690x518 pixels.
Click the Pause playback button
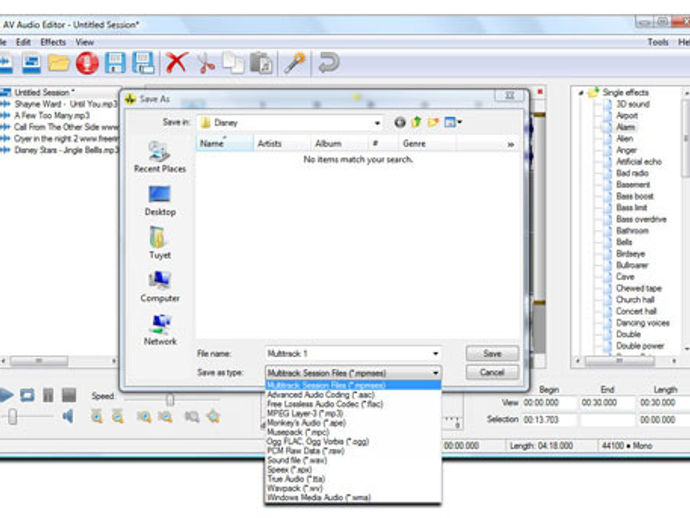[x=48, y=395]
